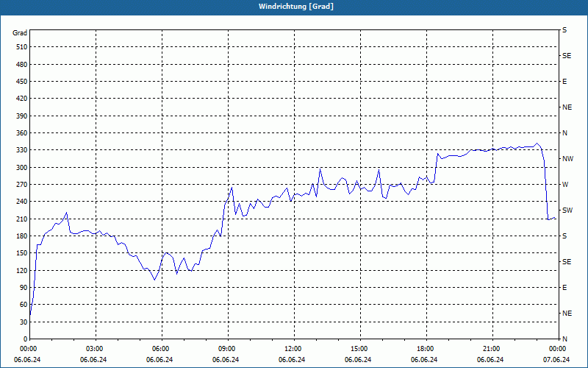
Task: Click the "Grad" unit label on the y-axis
Action: click(20, 33)
